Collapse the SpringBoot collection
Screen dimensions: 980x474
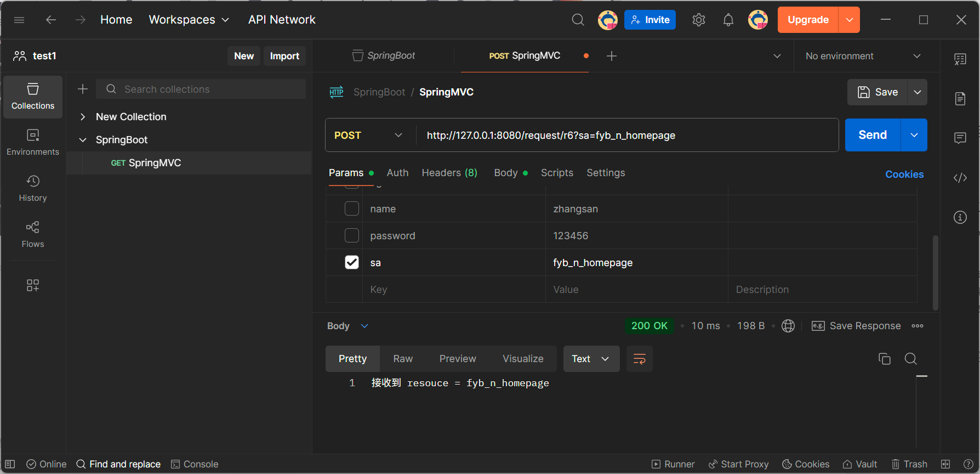[83, 140]
